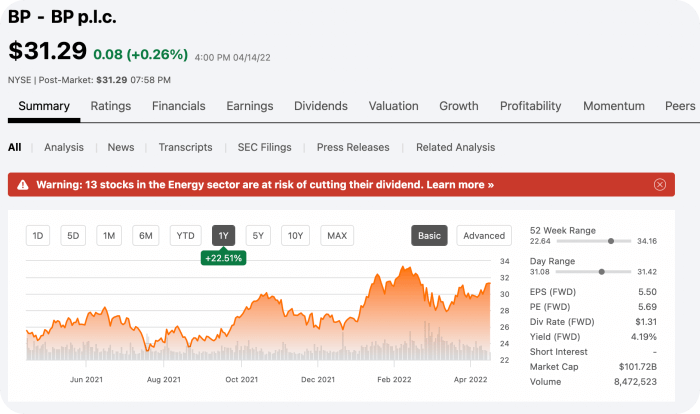Switch chart to 10Y range
700x414 pixels.
[x=295, y=235]
